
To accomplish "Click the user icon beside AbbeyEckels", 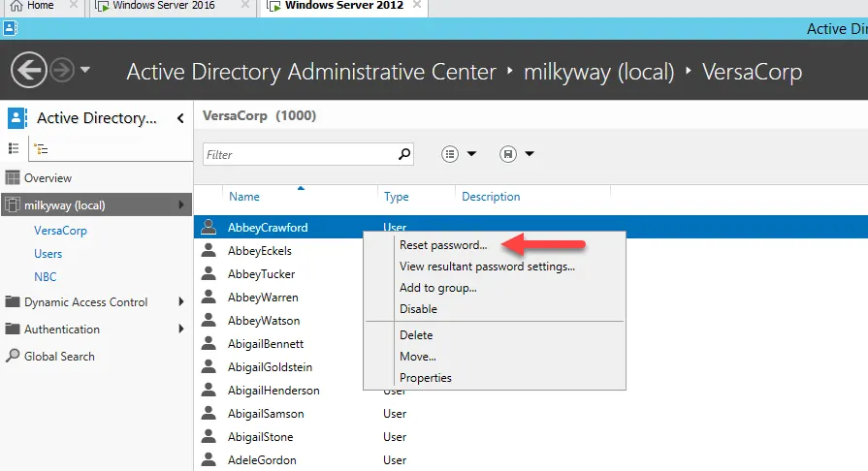I will (x=209, y=250).
